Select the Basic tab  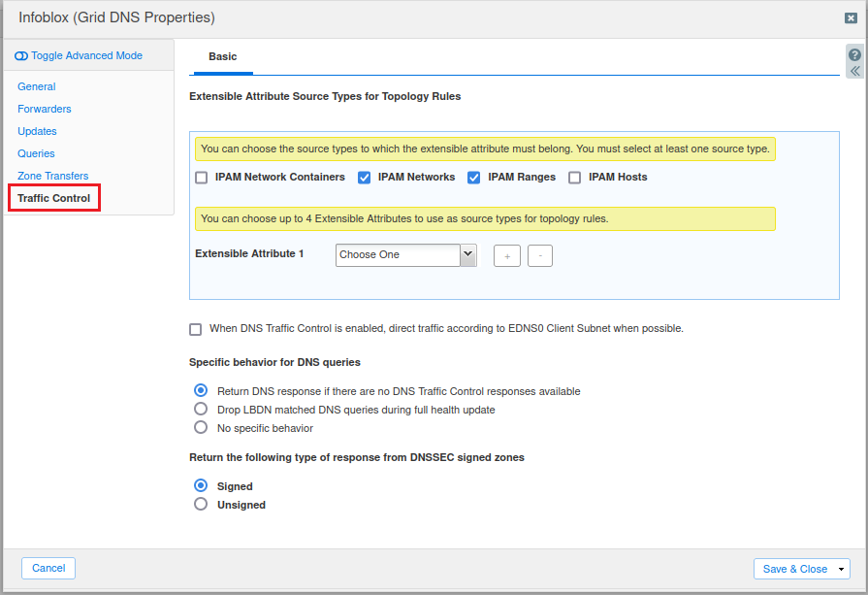[x=222, y=57]
